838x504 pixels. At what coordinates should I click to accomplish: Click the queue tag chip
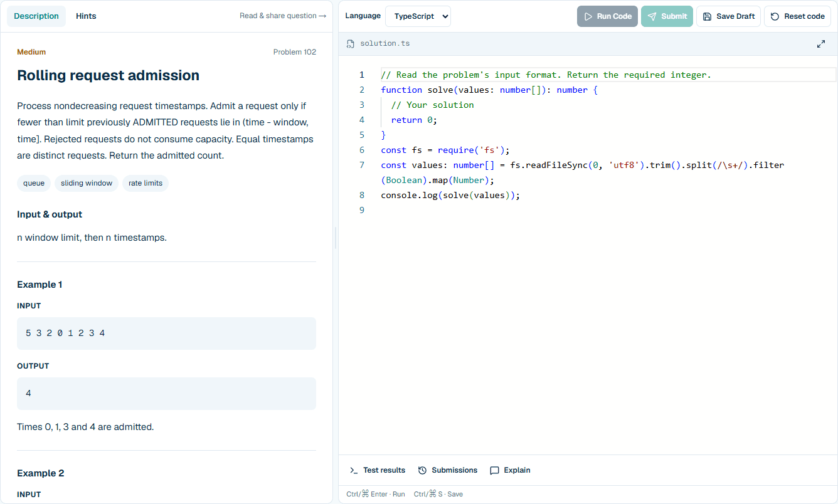[x=34, y=183]
